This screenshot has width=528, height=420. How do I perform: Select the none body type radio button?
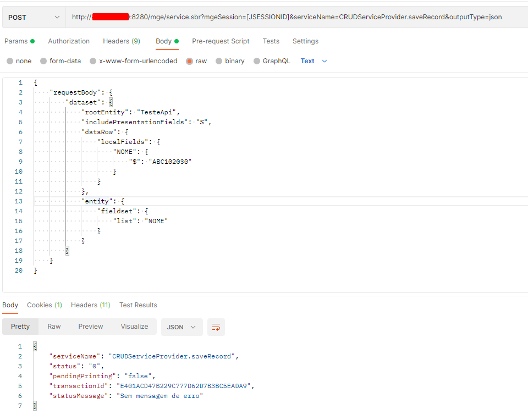[10, 61]
